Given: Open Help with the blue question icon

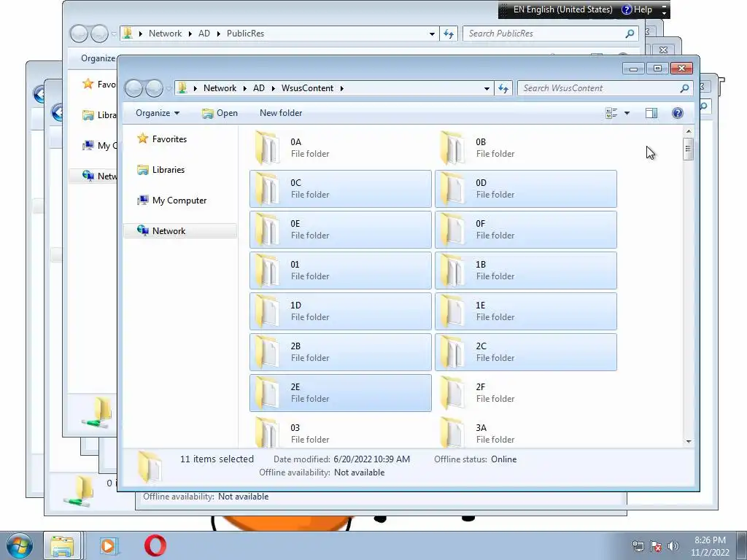Looking at the screenshot, I should click(x=678, y=113).
